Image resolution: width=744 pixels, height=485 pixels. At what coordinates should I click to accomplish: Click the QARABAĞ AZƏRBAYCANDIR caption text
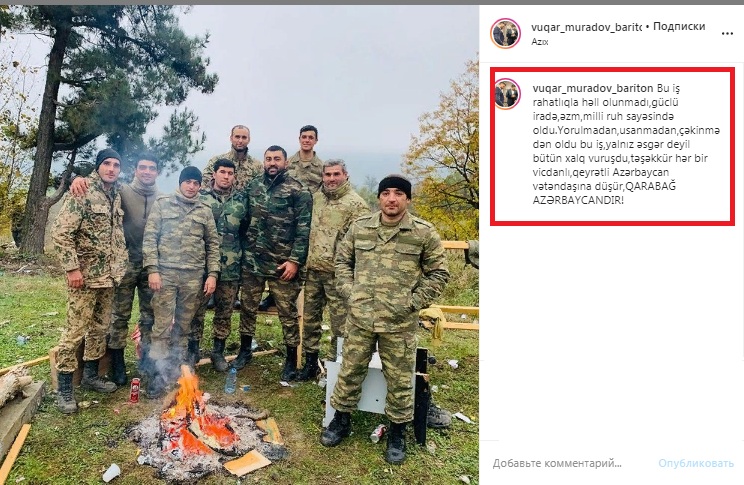pyautogui.click(x=604, y=193)
